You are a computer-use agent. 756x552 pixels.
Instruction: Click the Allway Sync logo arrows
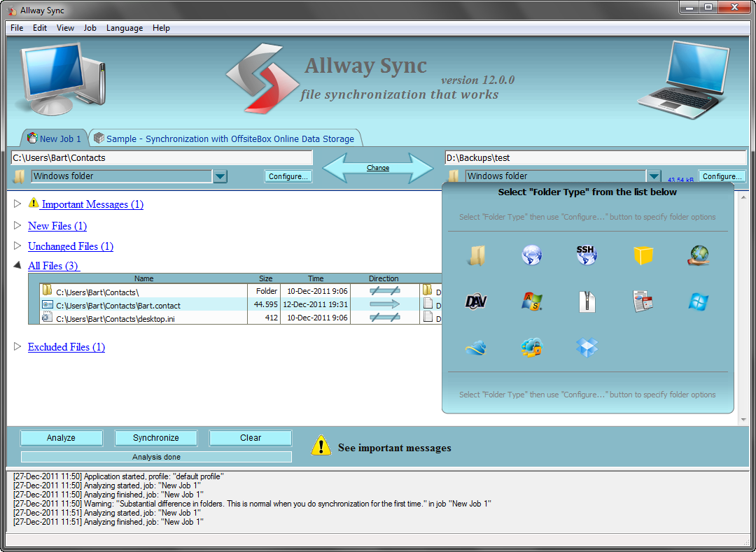[x=262, y=78]
